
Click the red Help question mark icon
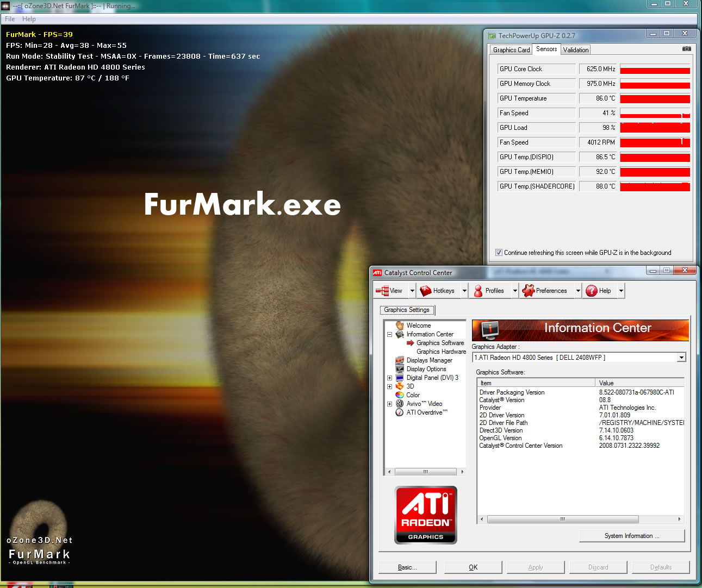click(592, 291)
